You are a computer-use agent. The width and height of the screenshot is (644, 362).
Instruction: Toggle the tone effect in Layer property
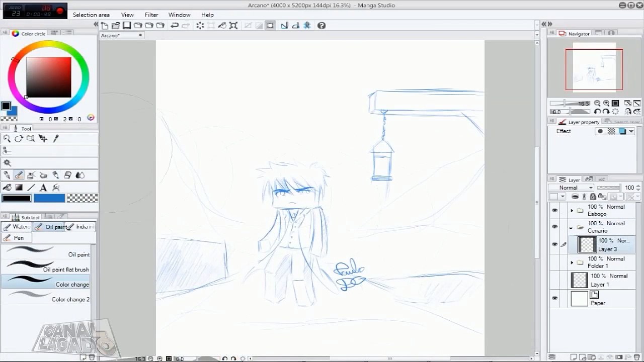point(611,131)
